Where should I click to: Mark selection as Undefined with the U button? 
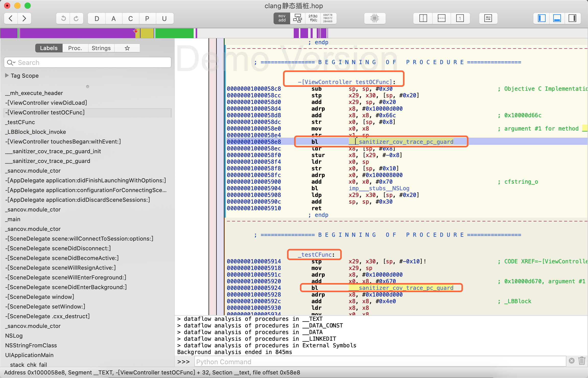tap(164, 18)
